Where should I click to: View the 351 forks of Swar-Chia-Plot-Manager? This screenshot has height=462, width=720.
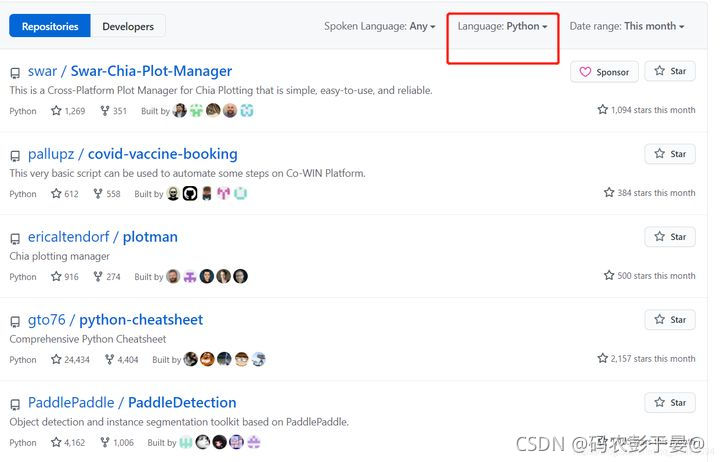[113, 111]
